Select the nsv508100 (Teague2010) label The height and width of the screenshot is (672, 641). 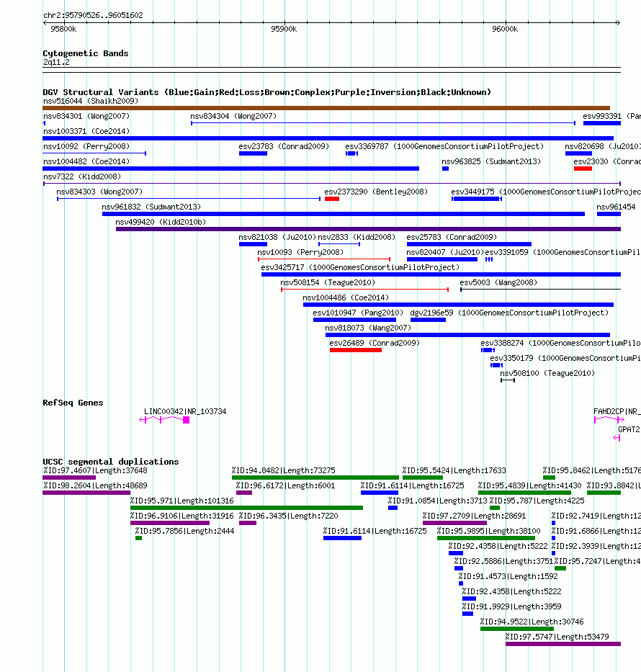547,373
